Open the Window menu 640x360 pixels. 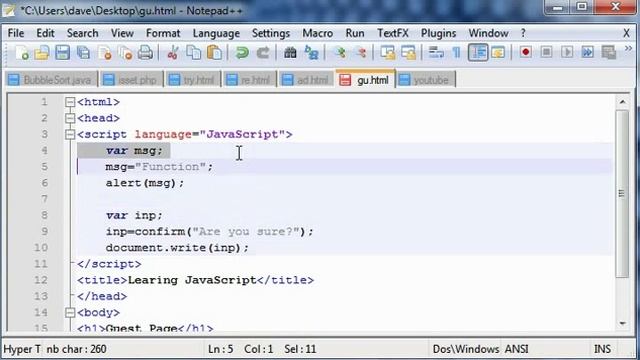[x=488, y=33]
